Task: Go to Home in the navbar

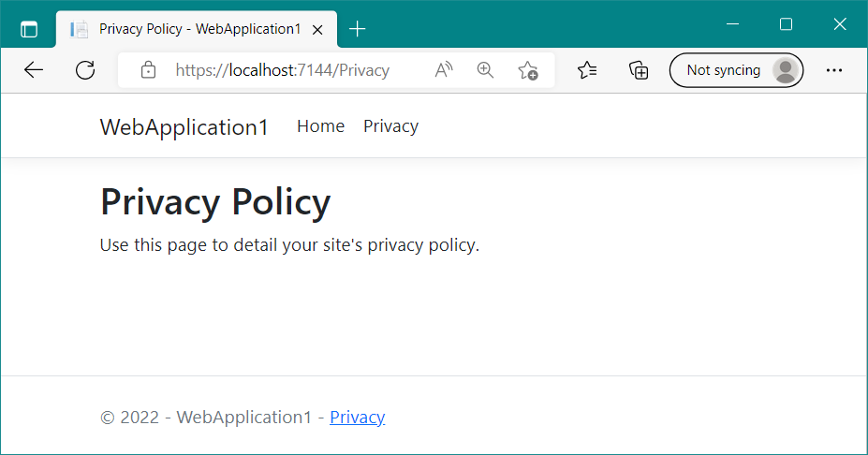Action: 320,126
